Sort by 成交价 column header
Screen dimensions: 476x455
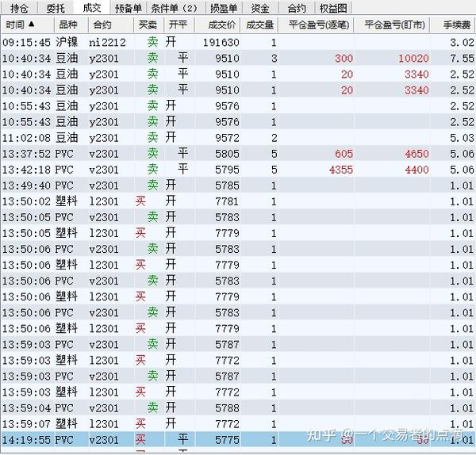tap(217, 25)
